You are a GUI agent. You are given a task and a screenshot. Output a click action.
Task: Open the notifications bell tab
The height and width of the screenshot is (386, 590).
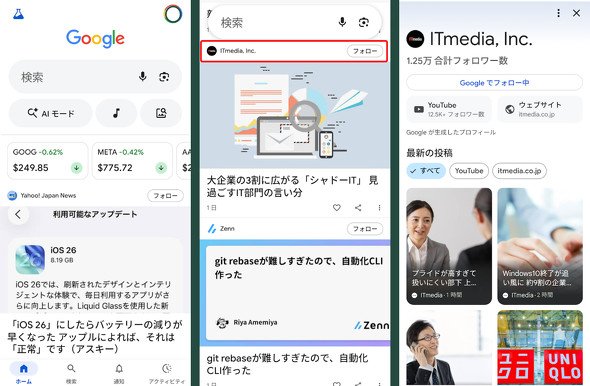coord(119,373)
